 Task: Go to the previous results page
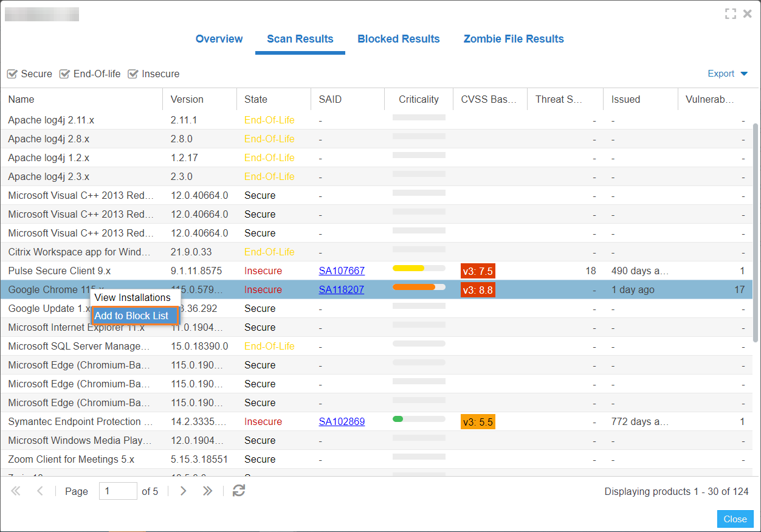coord(40,491)
